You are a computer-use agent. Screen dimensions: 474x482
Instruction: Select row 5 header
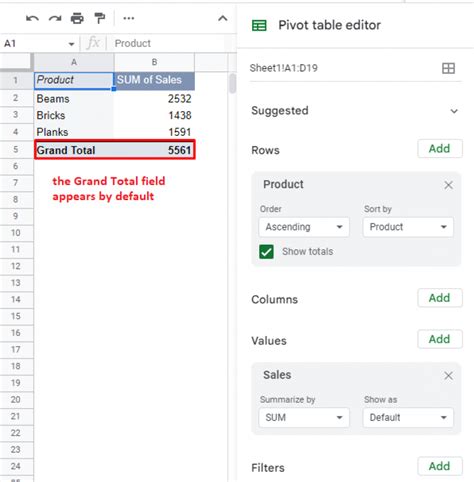[x=16, y=149]
